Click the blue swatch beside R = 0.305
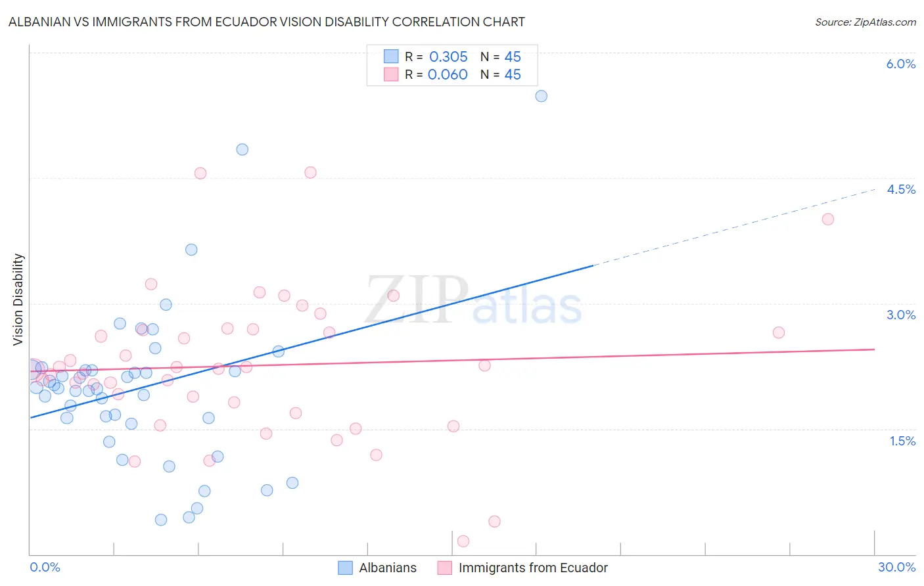924x586 pixels. click(x=391, y=56)
